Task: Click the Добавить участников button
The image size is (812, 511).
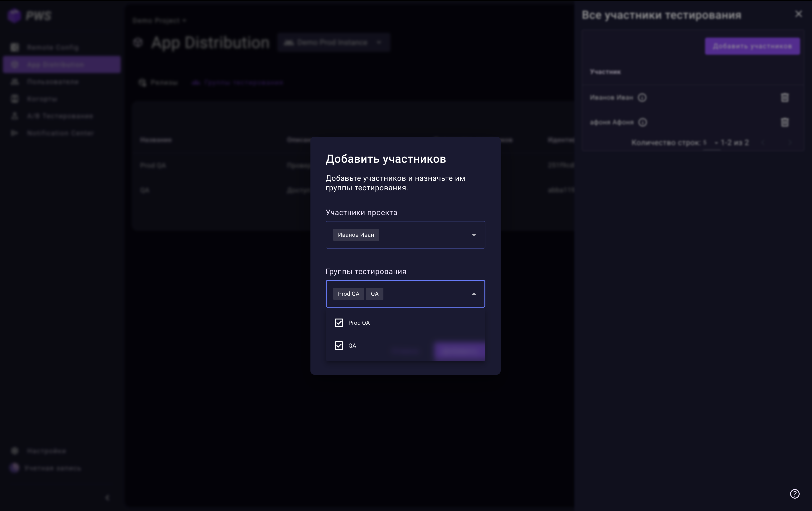Action: 752,46
